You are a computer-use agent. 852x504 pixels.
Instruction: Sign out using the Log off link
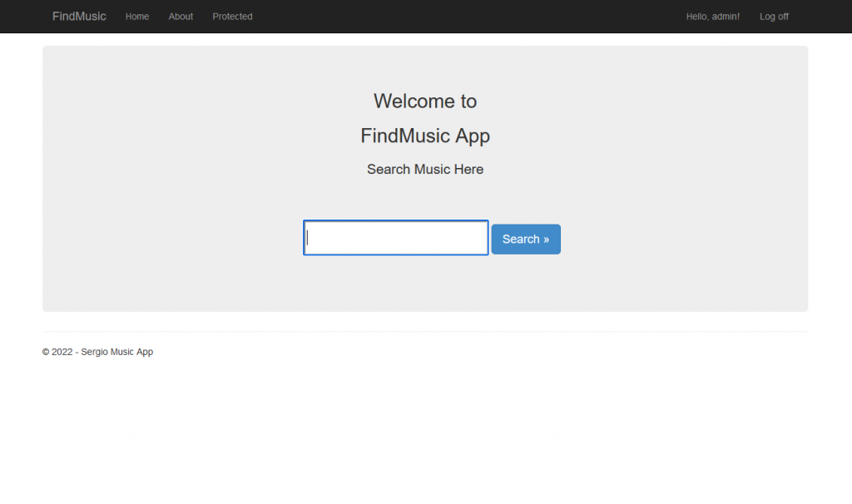pyautogui.click(x=773, y=16)
